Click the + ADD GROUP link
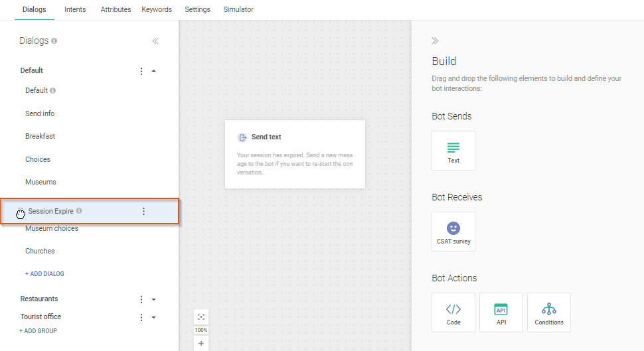Image resolution: width=644 pixels, height=351 pixels. click(x=38, y=331)
